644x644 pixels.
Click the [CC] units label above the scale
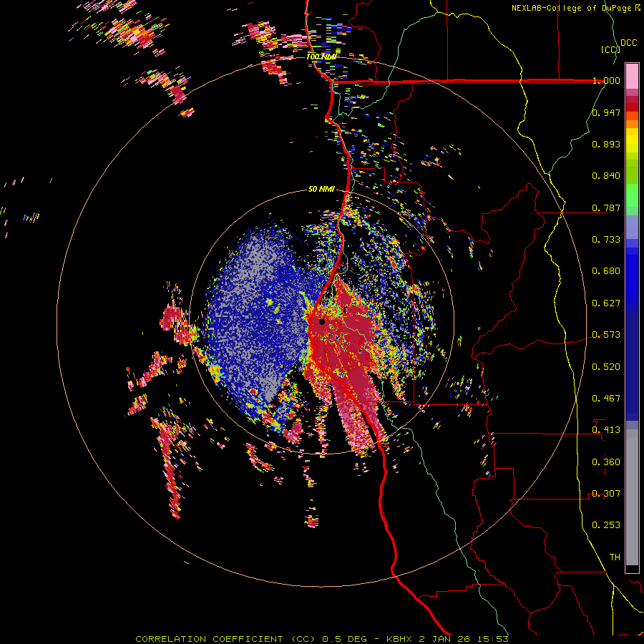tap(610, 49)
